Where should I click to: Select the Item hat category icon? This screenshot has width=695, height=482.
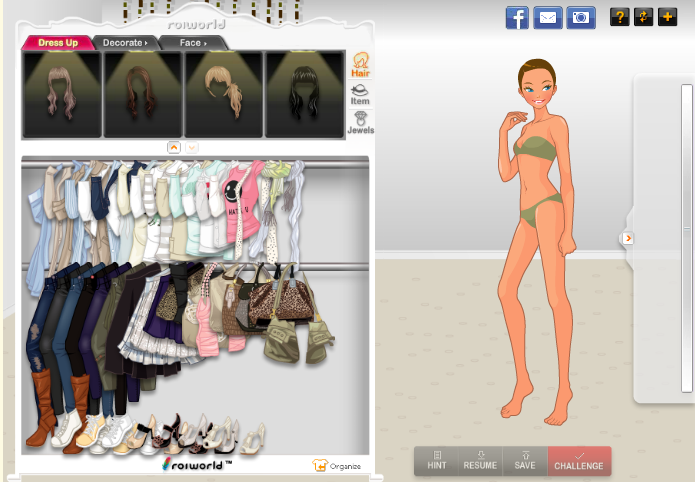[360, 95]
